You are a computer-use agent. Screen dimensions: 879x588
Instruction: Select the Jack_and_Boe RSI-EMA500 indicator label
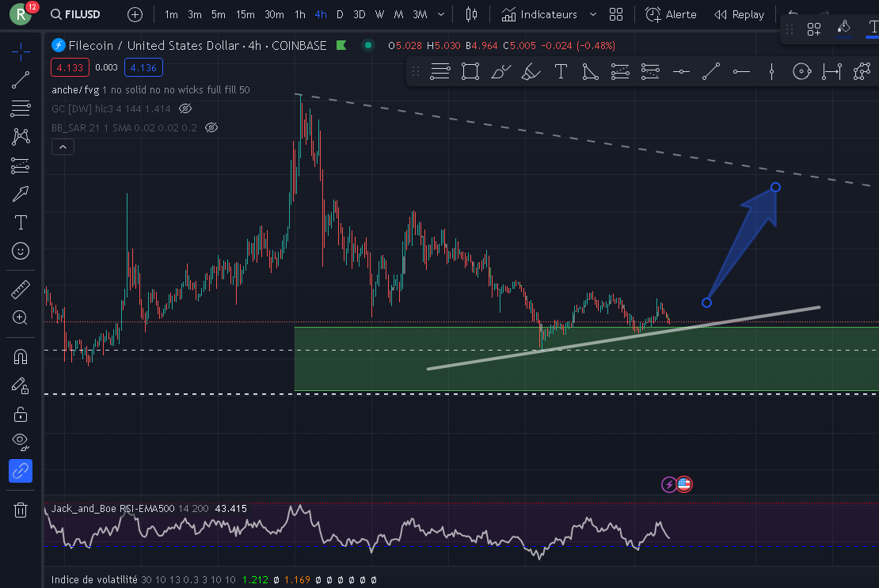click(113, 509)
